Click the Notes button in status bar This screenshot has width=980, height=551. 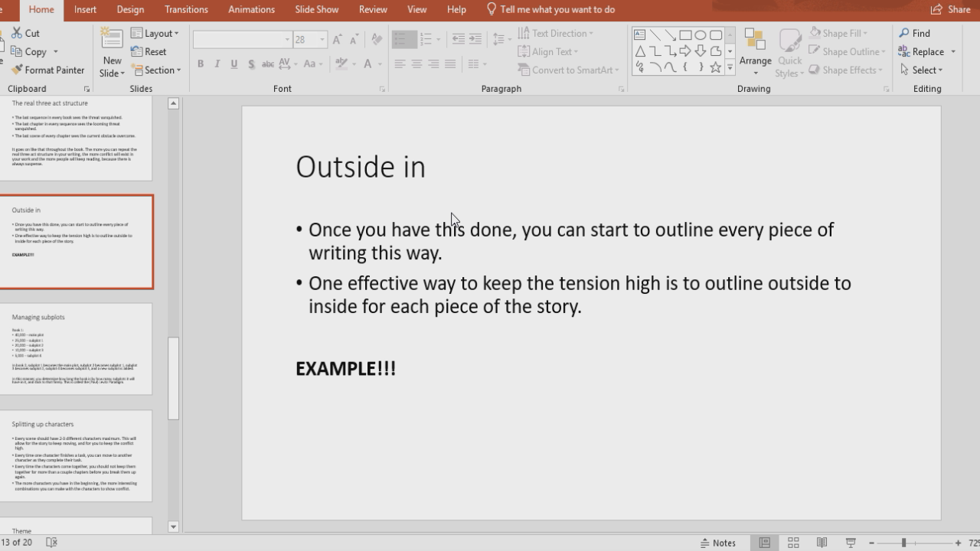tap(718, 542)
